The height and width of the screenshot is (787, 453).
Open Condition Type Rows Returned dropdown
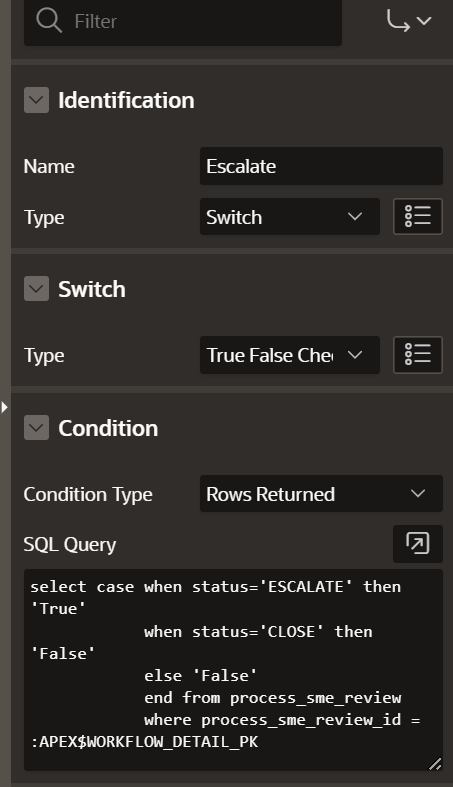(x=321, y=494)
